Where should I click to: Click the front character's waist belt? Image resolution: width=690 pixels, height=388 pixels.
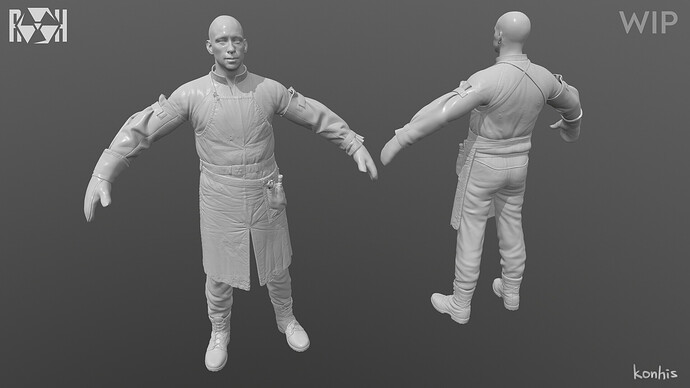click(239, 169)
